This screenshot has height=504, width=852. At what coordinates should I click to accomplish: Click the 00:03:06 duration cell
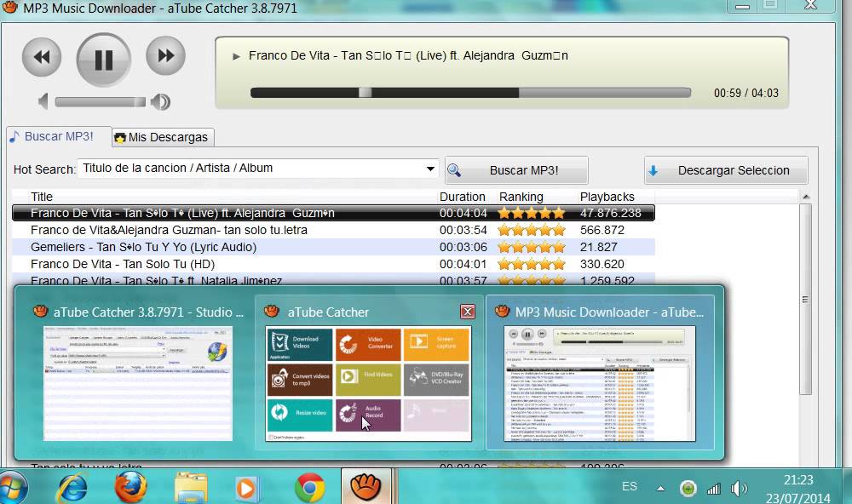click(463, 247)
